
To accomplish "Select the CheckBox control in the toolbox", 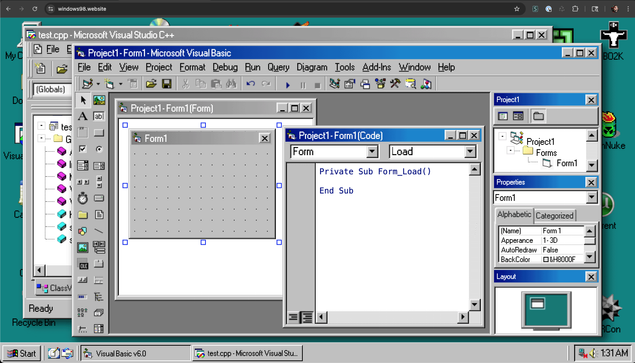I will (x=83, y=149).
